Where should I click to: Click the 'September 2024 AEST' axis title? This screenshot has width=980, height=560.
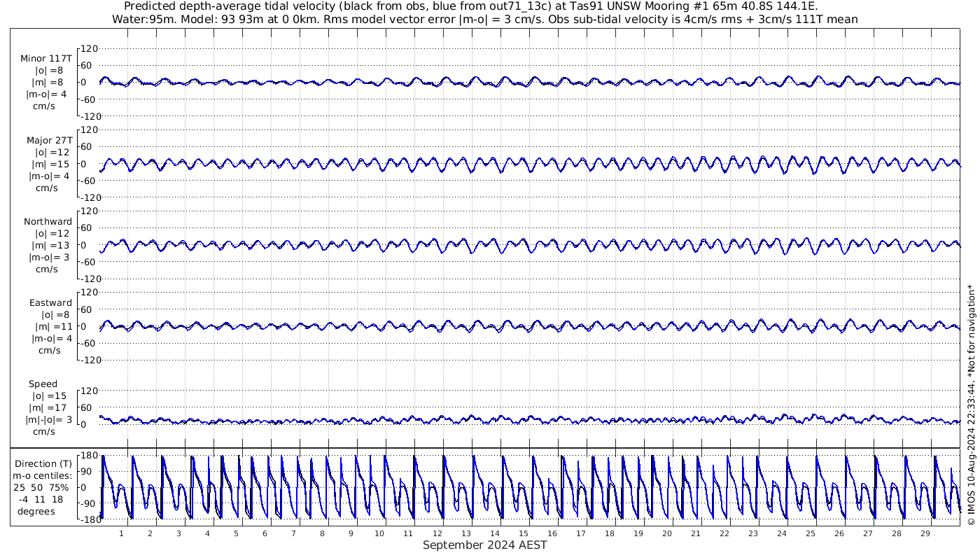485,545
